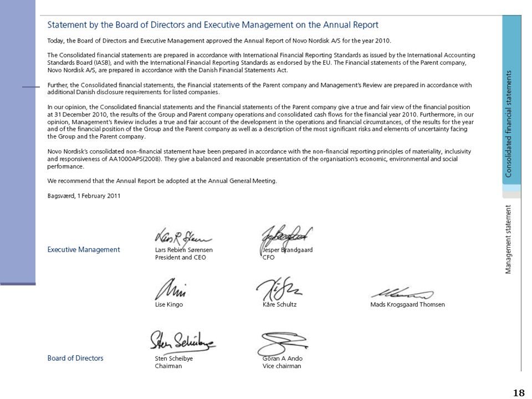Click the title 'President and CEO'

pyautogui.click(x=181, y=258)
